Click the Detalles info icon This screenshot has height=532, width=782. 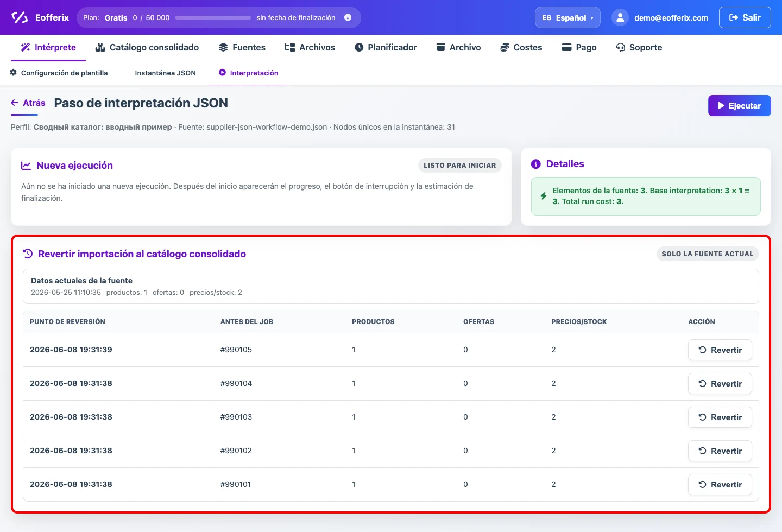pyautogui.click(x=535, y=164)
